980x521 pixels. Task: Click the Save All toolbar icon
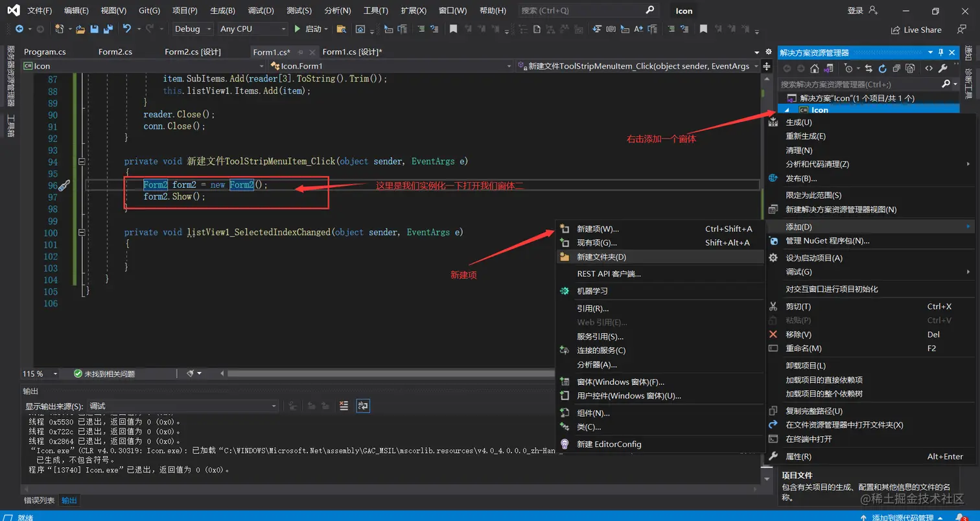(107, 29)
